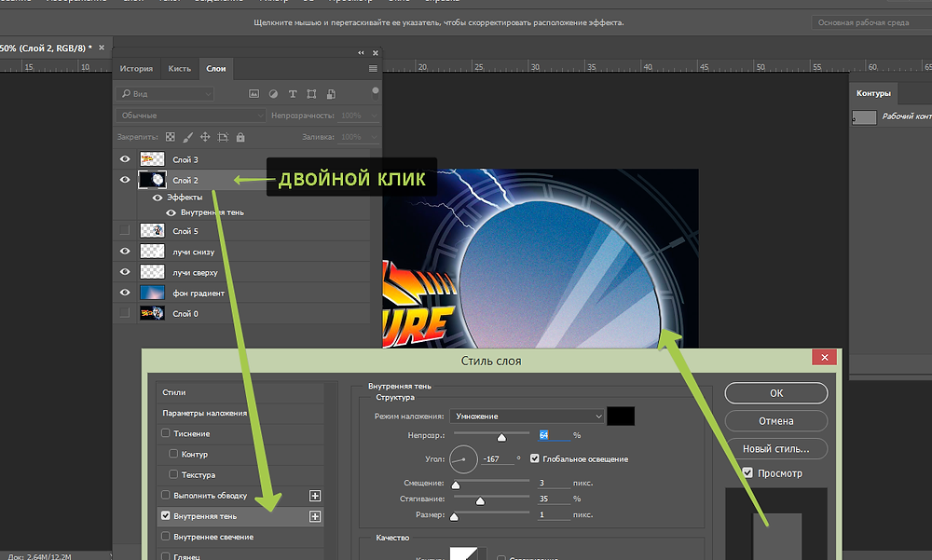The height and width of the screenshot is (560, 932).
Task: Open the Основная рабочая среда workspace dropdown
Action: pos(871,22)
